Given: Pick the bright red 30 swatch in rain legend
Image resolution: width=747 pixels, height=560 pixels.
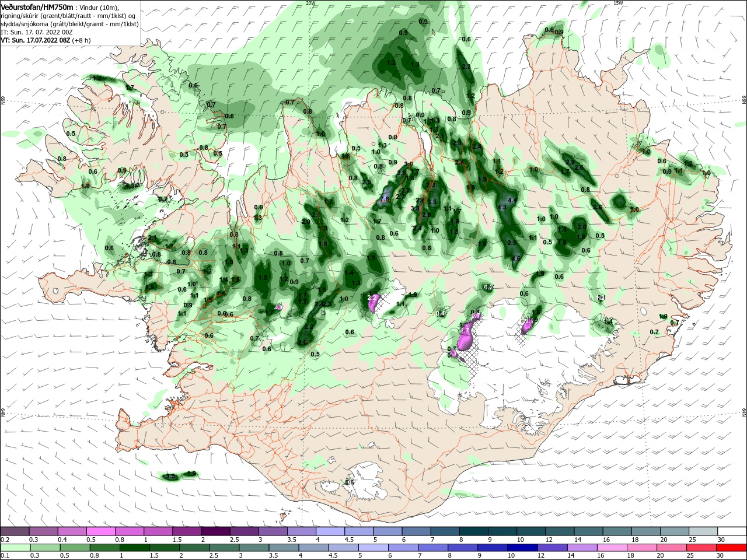Looking at the screenshot, I should (732, 548).
